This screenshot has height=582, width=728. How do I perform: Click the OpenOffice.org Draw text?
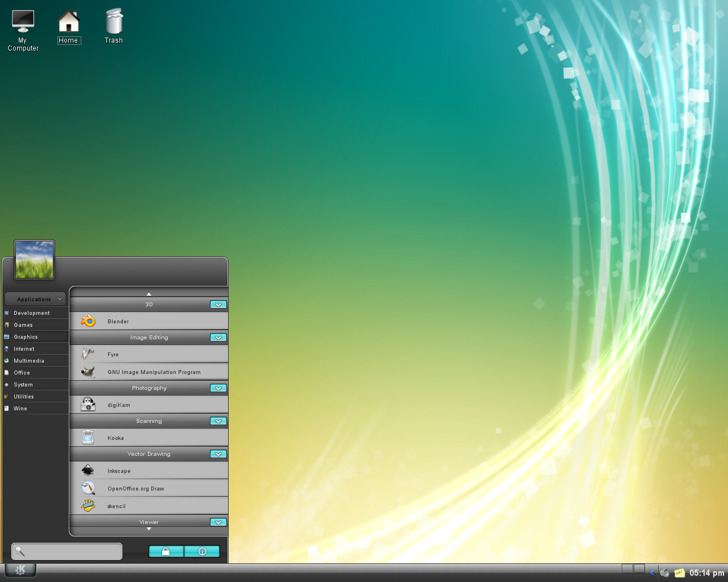pos(136,489)
